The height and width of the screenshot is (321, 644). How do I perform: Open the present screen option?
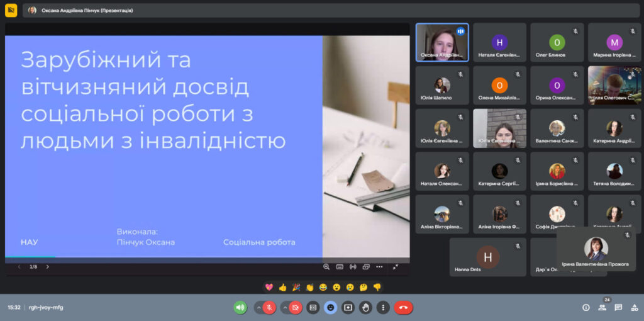coord(348,308)
